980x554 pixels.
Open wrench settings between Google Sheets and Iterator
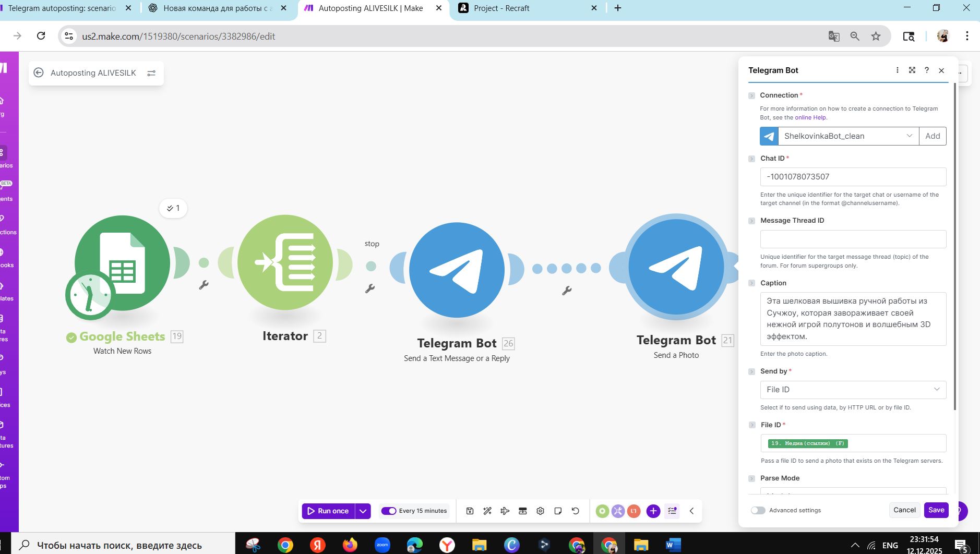point(204,285)
